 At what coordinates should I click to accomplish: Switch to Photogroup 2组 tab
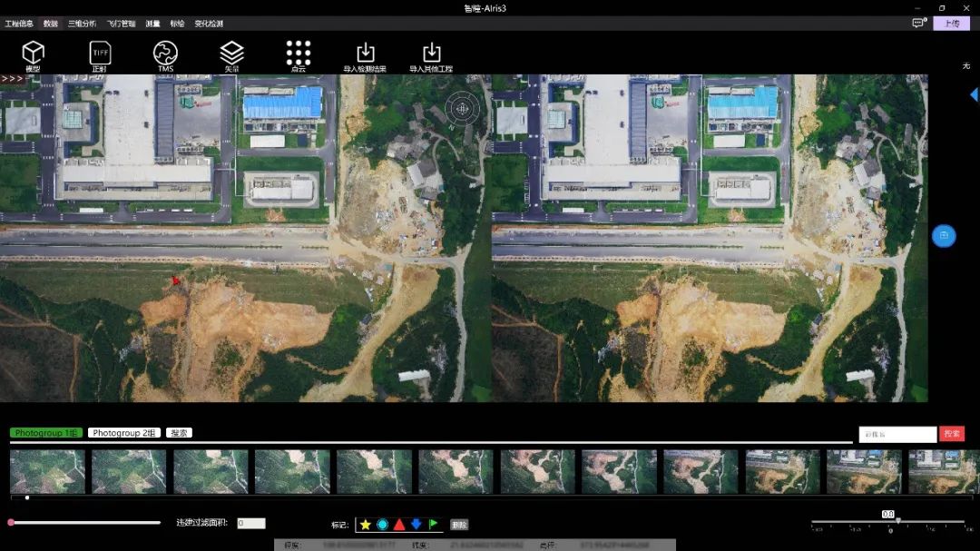[125, 433]
